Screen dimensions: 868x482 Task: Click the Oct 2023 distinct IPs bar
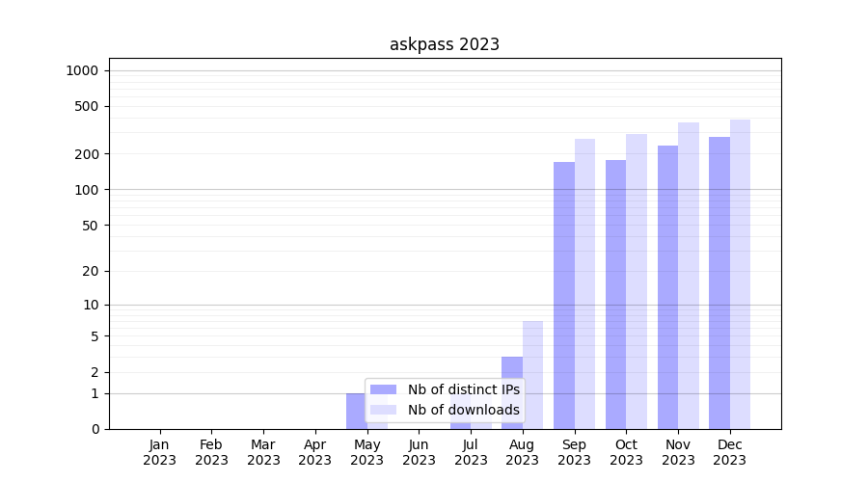click(615, 294)
